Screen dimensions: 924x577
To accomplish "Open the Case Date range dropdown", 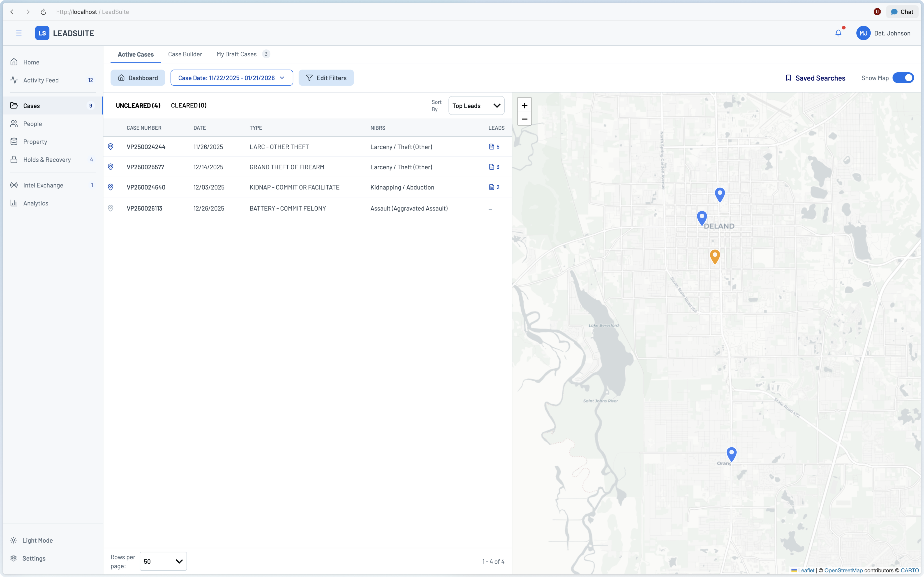I will [x=231, y=78].
